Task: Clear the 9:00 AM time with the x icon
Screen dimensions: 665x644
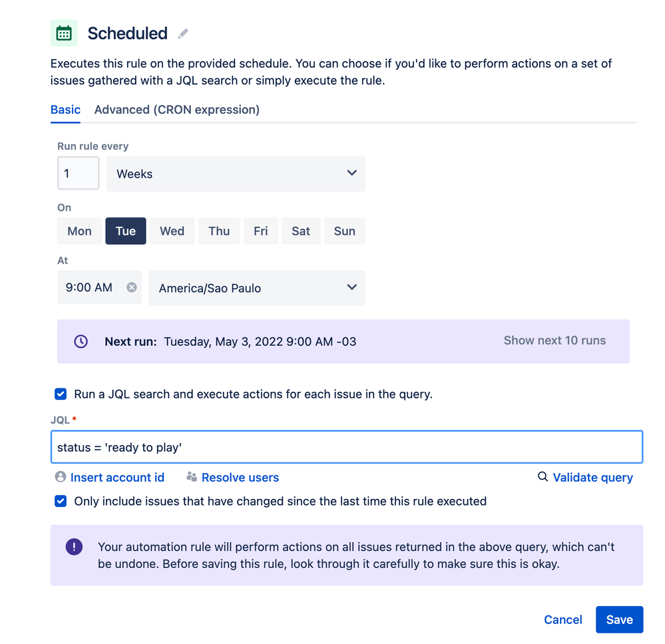Action: (132, 287)
